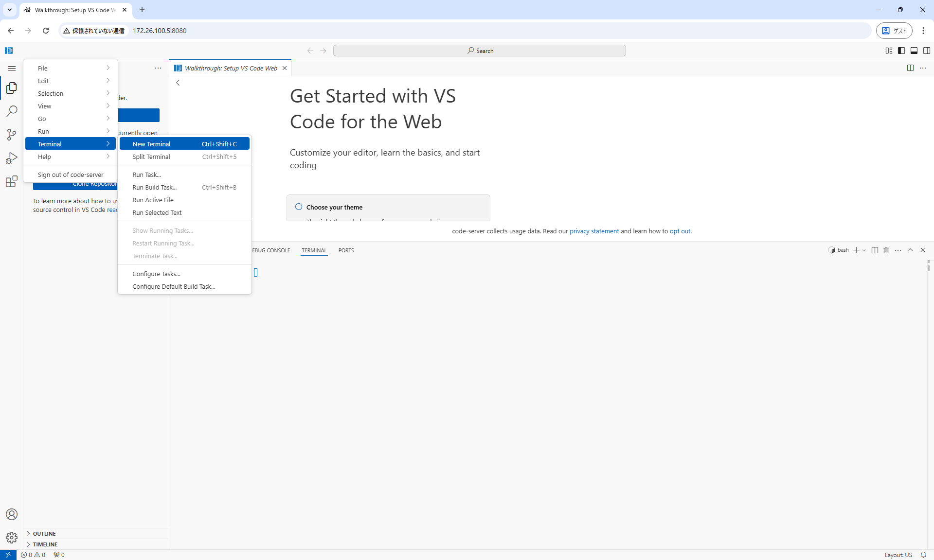Click the navigate back arrow beside Search
Screen dimensions: 934x560
tap(310, 51)
